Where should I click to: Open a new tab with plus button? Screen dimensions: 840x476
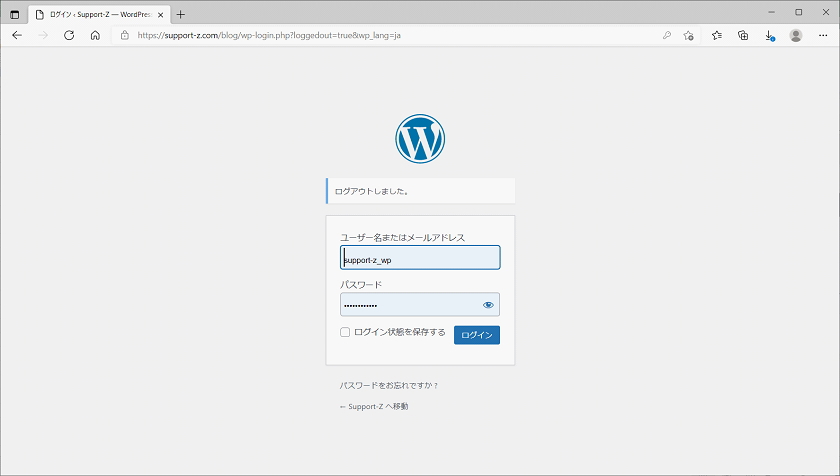coord(181,14)
